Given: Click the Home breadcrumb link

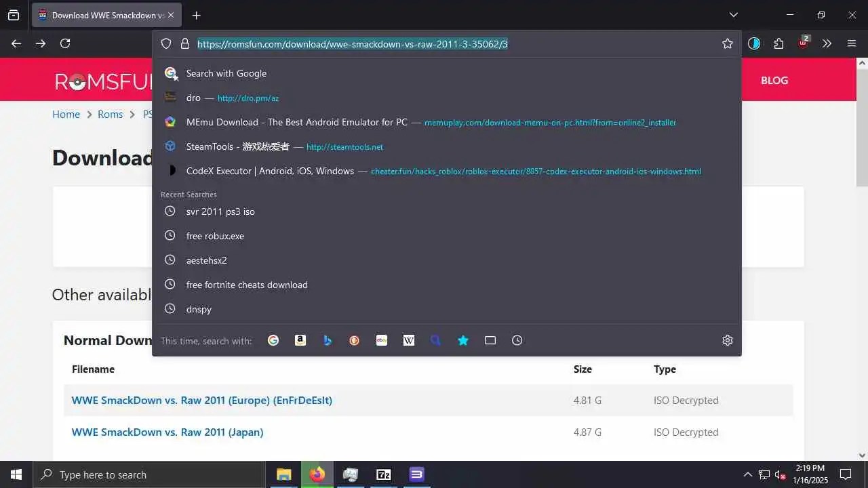Looking at the screenshot, I should (x=66, y=115).
